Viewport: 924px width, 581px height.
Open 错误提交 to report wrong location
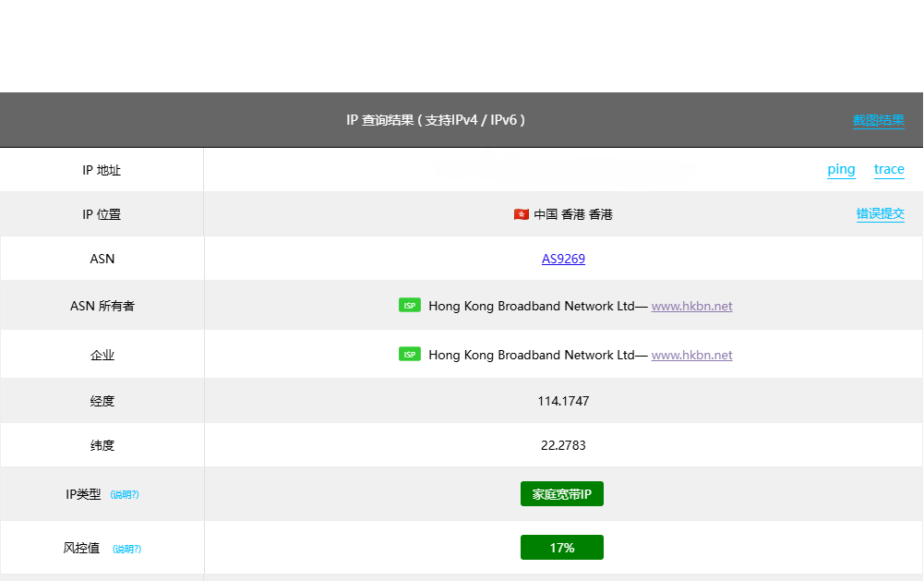click(880, 214)
